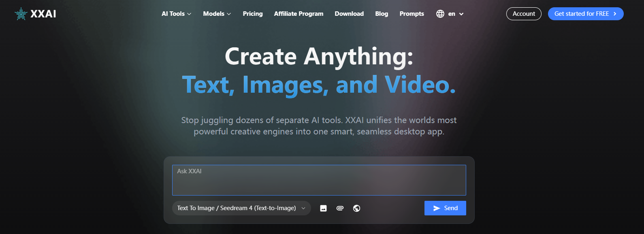Visit the Blog section
The image size is (644, 234).
tap(382, 14)
